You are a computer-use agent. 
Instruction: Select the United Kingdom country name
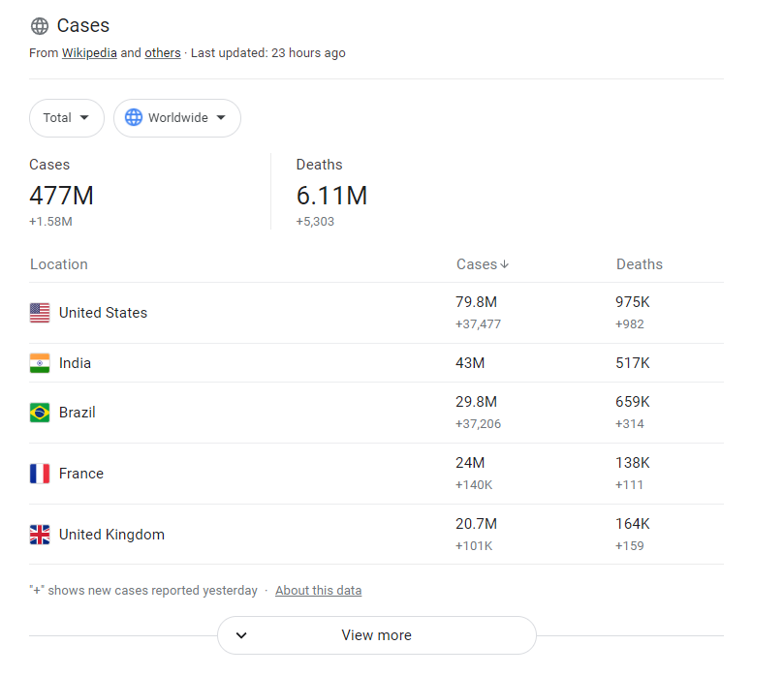coord(111,535)
